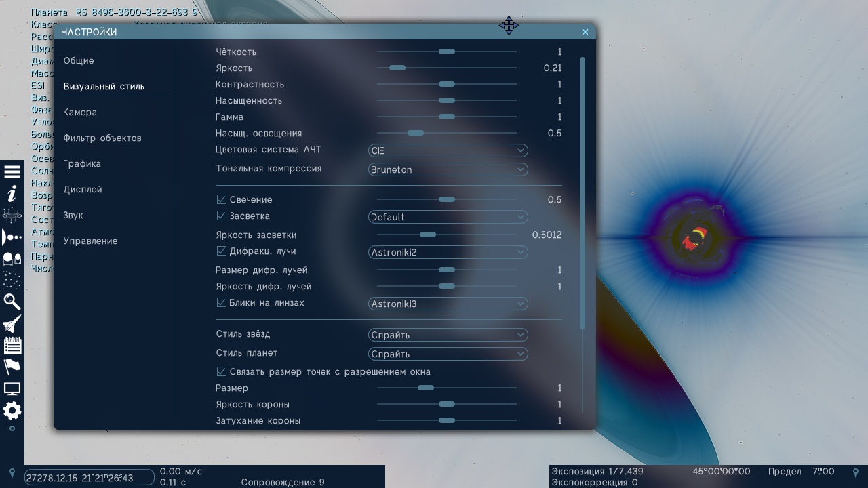Click the monitor display icon in sidebar
The image size is (868, 488).
[x=12, y=389]
